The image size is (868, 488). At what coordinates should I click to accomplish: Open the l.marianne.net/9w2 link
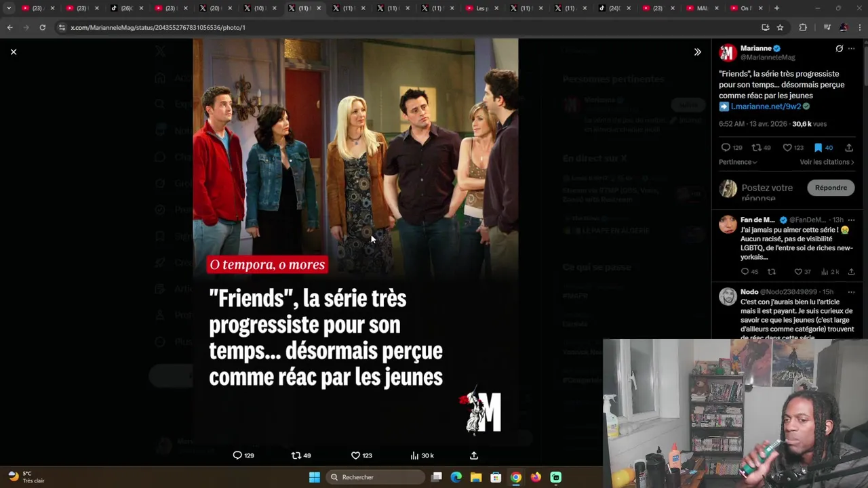click(766, 106)
